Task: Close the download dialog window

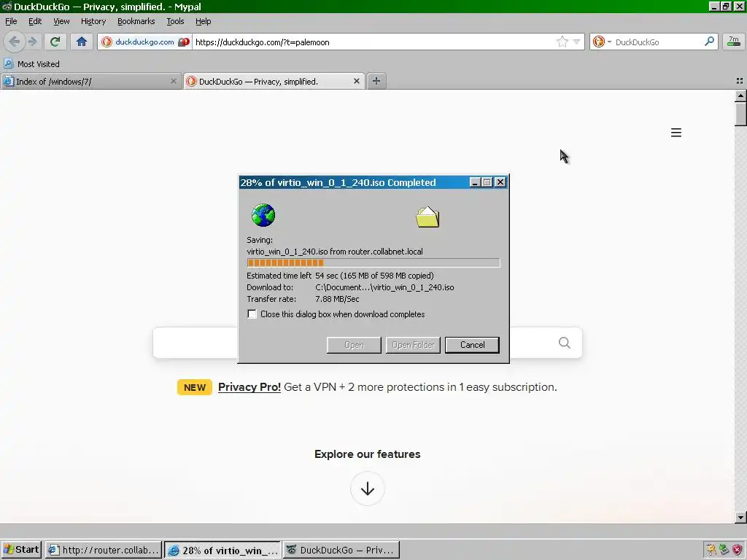Action: coord(500,182)
